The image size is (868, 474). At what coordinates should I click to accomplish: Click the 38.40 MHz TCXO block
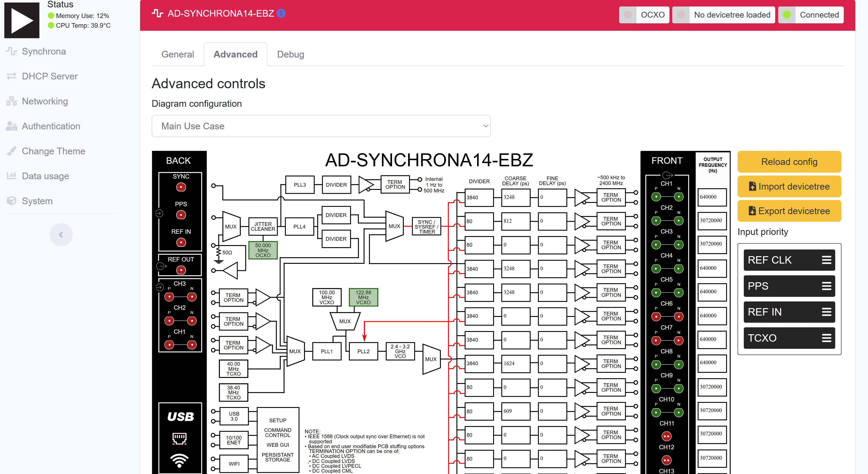234,392
